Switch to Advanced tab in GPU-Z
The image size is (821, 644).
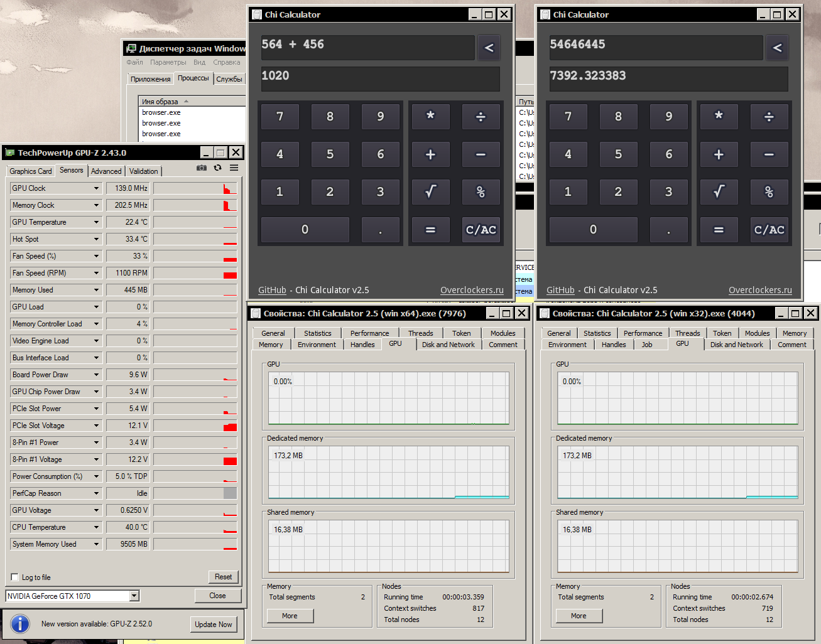point(106,171)
